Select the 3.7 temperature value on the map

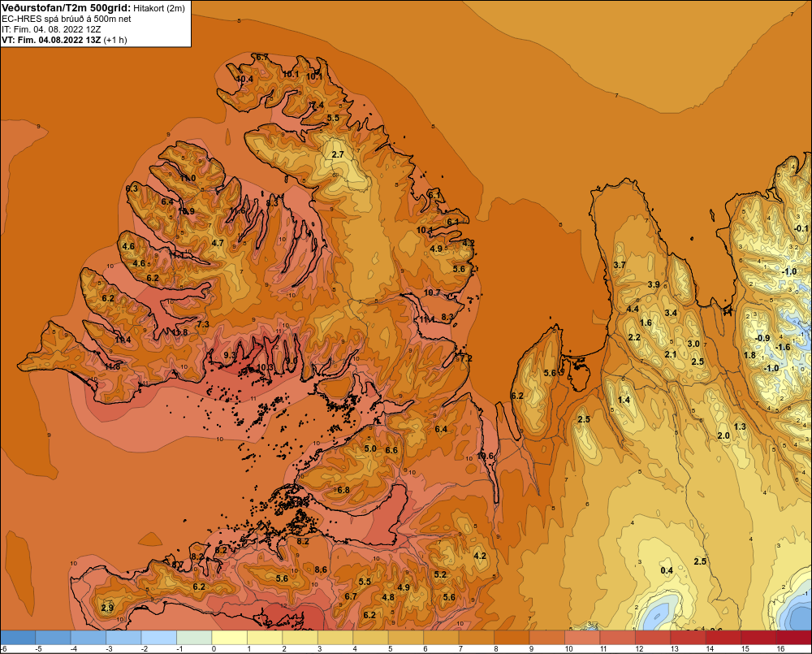620,265
